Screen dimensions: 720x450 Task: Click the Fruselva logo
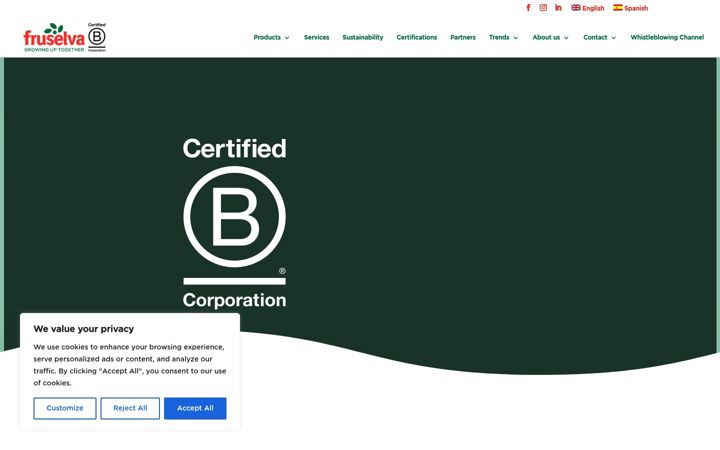pyautogui.click(x=54, y=38)
